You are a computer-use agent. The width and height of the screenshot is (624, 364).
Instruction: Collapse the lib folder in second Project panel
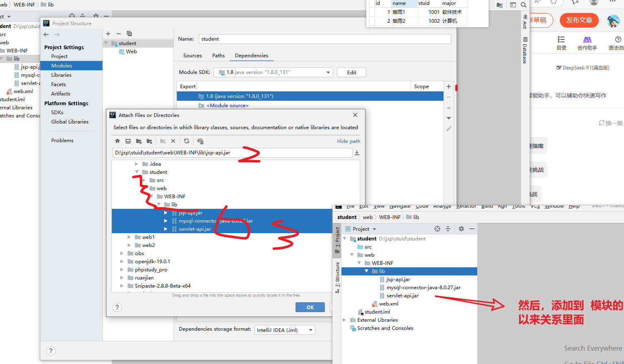[x=367, y=271]
